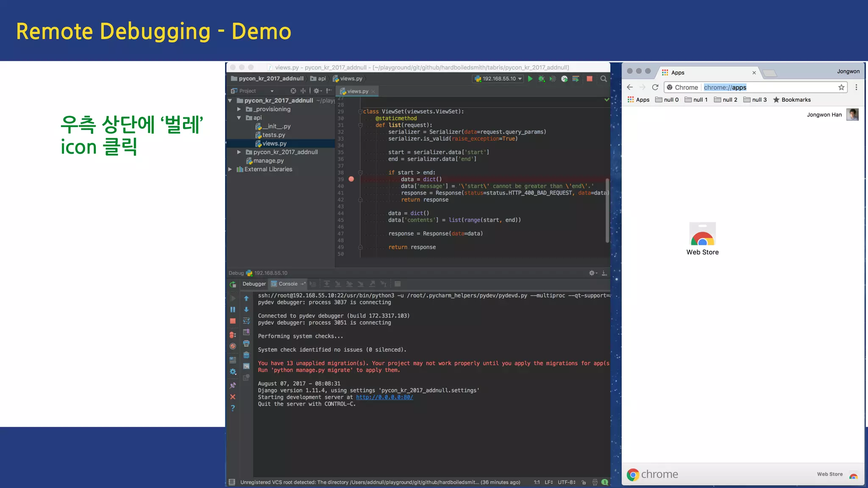Image resolution: width=868 pixels, height=488 pixels.
Task: Open views.py breadcrumb in navigation bar
Action: click(348, 79)
